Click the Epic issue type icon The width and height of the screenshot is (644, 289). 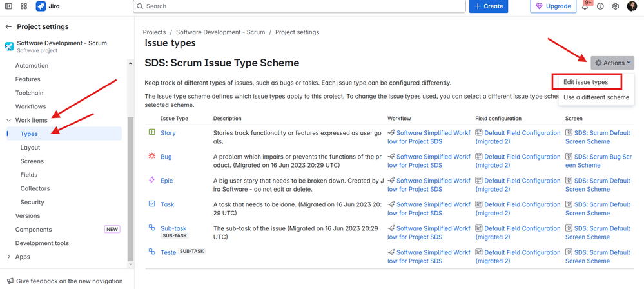[152, 180]
